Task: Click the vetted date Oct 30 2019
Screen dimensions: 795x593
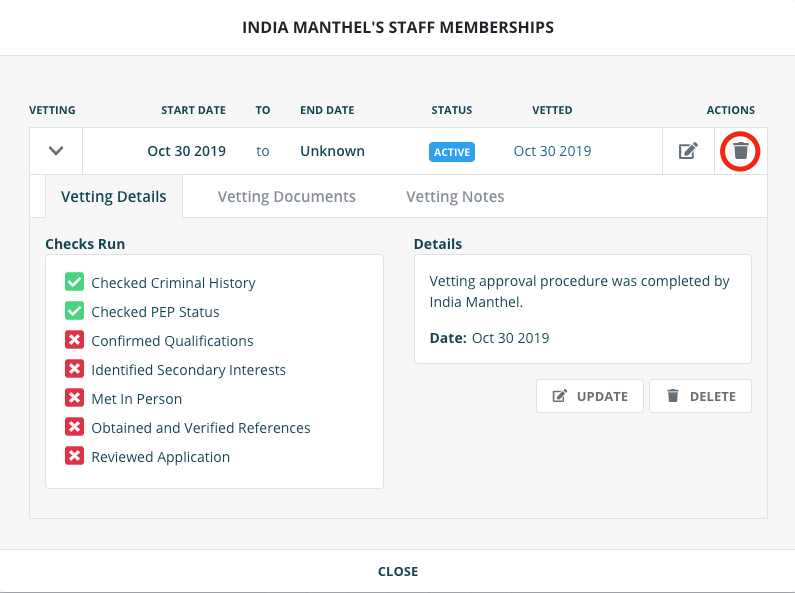Action: pos(552,151)
